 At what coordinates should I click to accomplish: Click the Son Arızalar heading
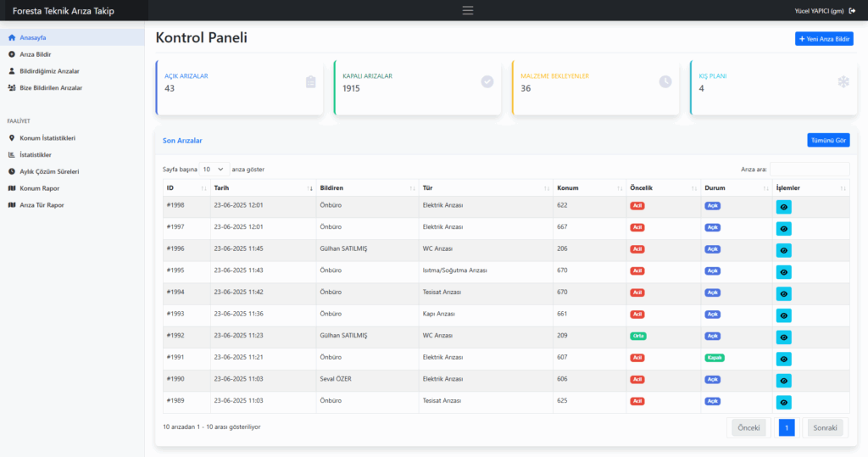coord(182,141)
